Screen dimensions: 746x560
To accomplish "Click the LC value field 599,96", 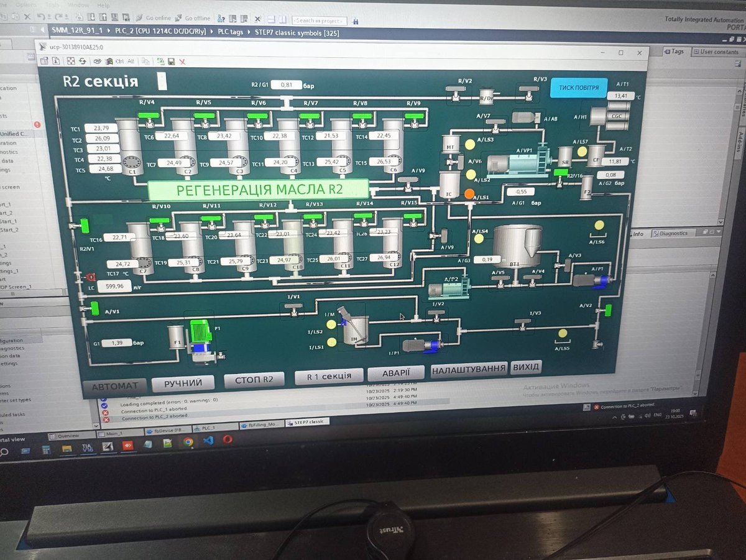I will click(115, 287).
